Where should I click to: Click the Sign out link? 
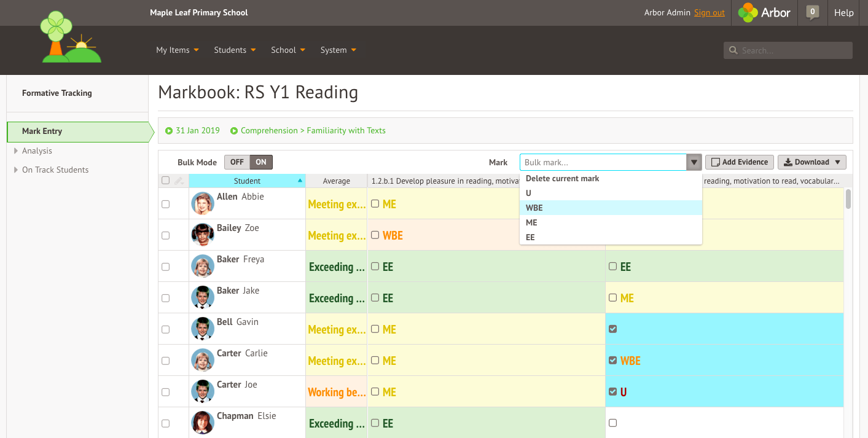710,12
